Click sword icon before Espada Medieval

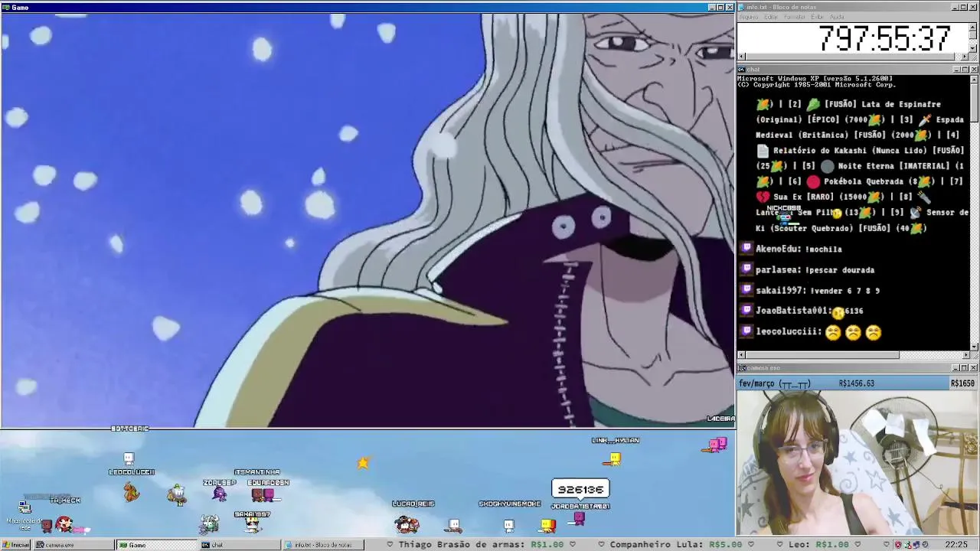(x=925, y=119)
